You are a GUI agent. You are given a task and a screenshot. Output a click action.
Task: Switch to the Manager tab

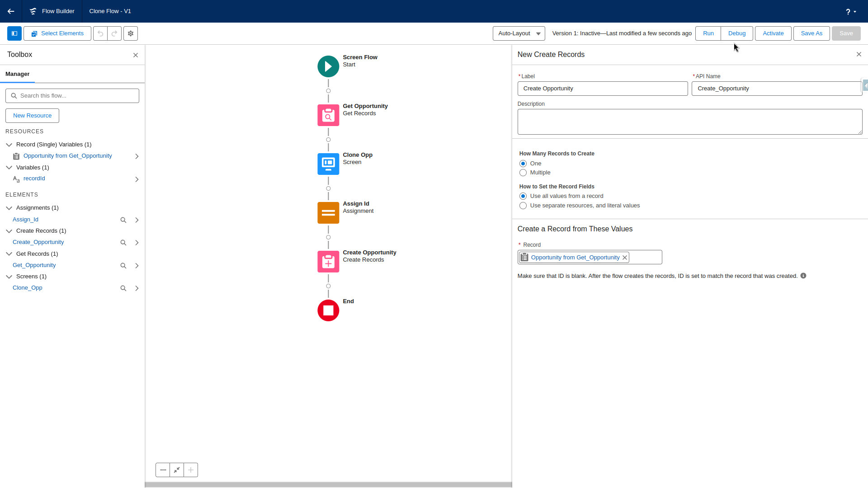tap(17, 74)
